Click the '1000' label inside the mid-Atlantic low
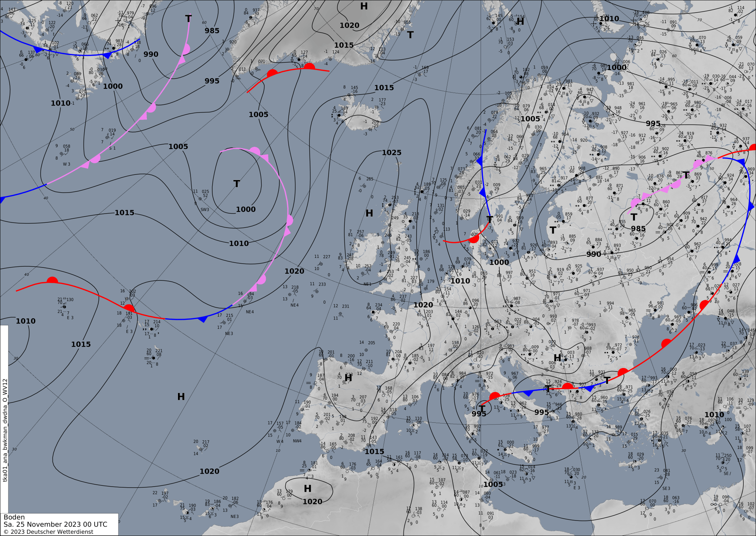 (245, 209)
